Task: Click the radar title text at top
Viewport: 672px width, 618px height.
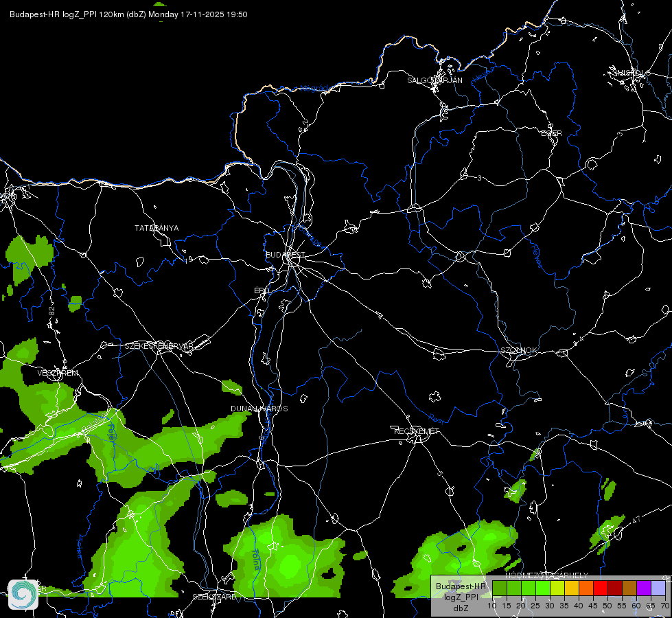Action: (x=128, y=14)
